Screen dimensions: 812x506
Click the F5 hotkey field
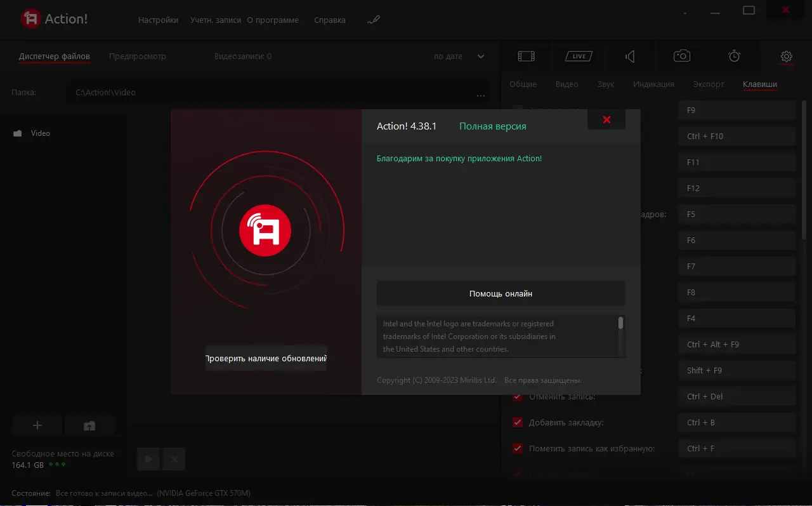737,215
